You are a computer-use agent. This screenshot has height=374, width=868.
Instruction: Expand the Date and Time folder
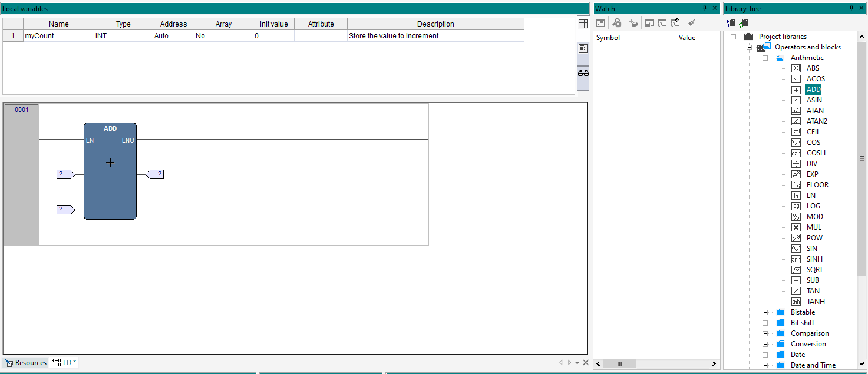click(765, 365)
